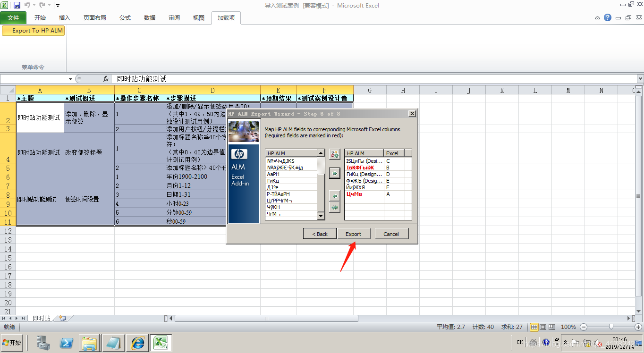The width and height of the screenshot is (644, 353).
Task: Switch to Page Layout view icon
Action: click(x=543, y=327)
